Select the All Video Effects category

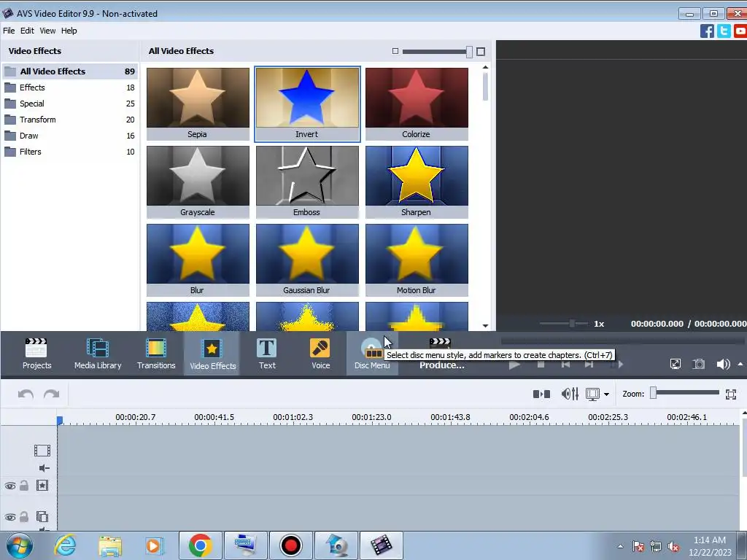[70, 71]
